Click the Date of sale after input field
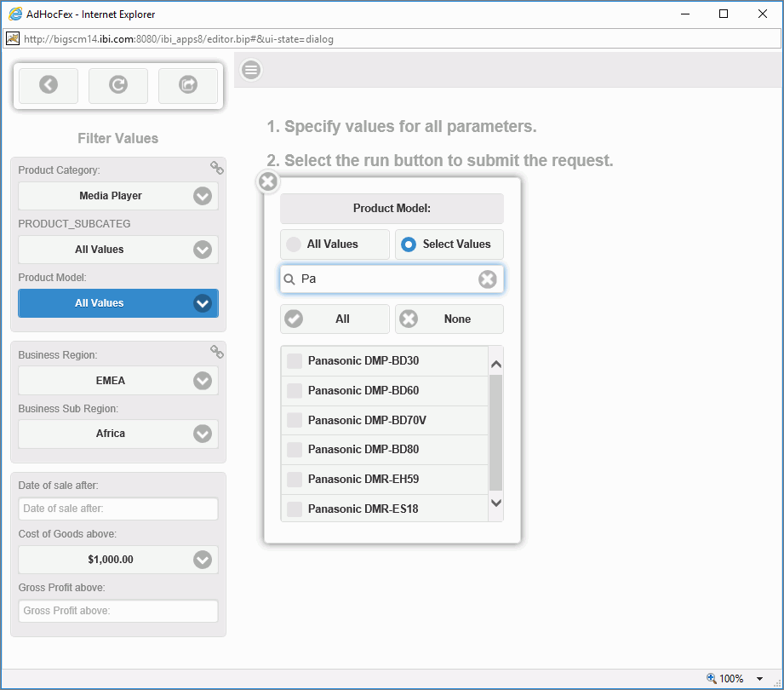Screen dimensions: 784x690 (x=117, y=508)
